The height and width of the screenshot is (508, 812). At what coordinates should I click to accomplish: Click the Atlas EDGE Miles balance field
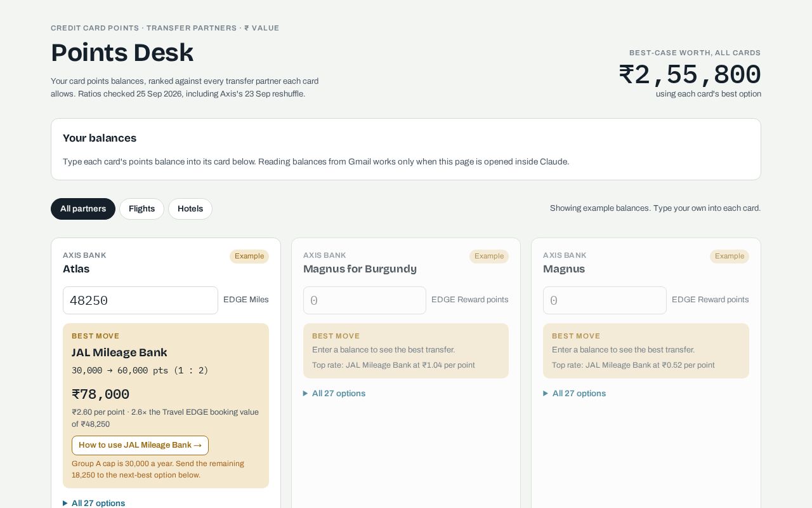coord(140,300)
